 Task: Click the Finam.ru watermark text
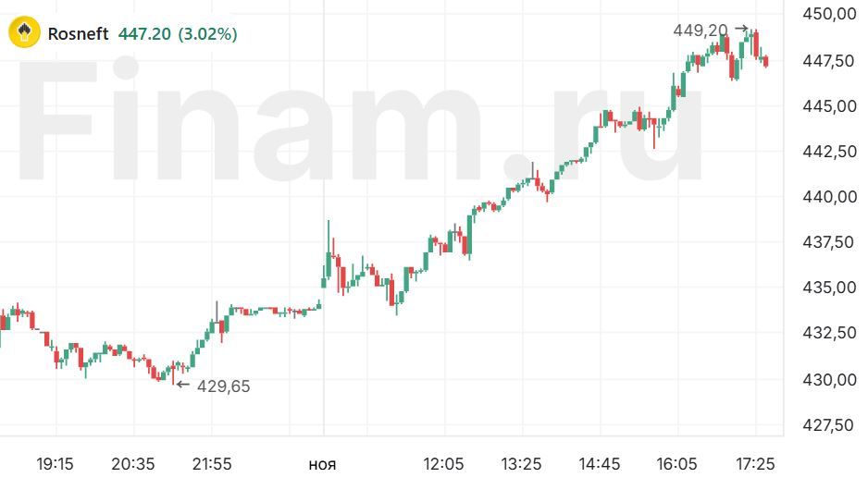pos(361,120)
